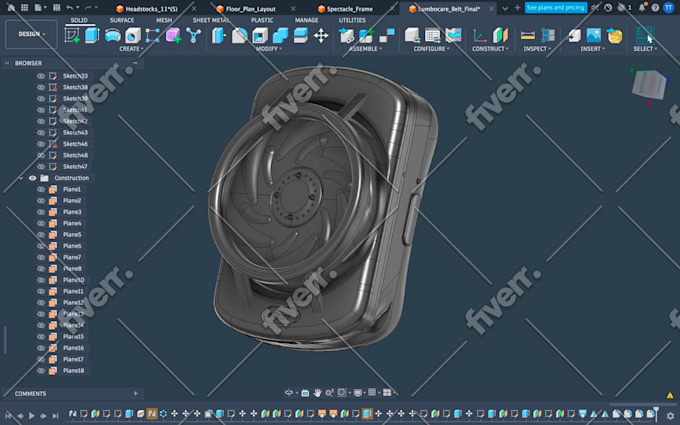
Task: Open the timeline settings gear icon
Action: click(670, 415)
